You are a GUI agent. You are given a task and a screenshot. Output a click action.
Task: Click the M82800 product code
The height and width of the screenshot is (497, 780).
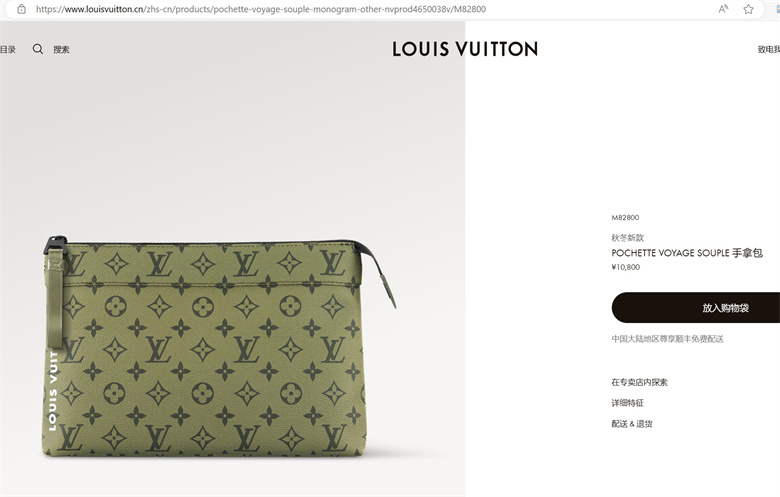pyautogui.click(x=625, y=217)
